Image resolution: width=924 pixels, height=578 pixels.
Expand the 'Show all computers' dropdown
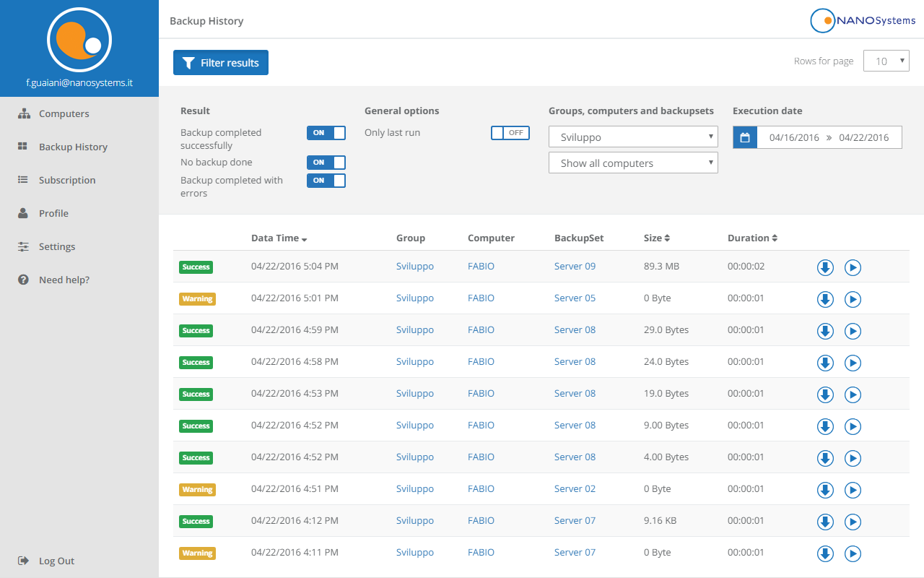pyautogui.click(x=633, y=163)
